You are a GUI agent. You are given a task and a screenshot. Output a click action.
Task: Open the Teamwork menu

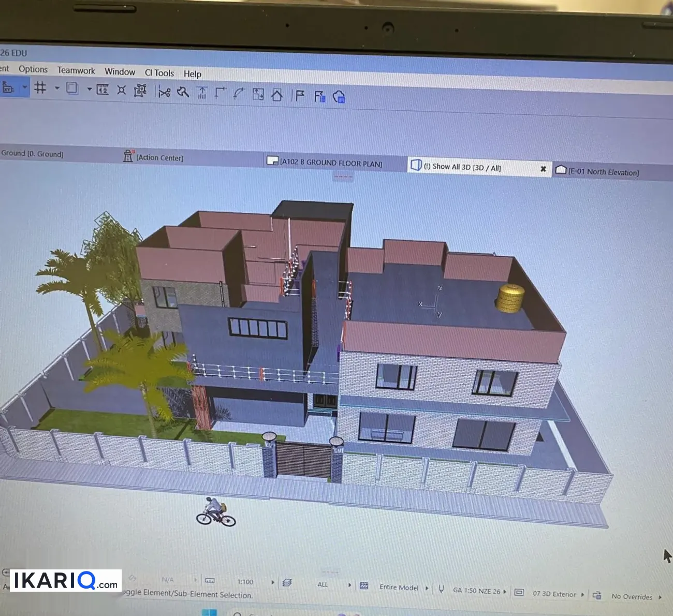pyautogui.click(x=76, y=70)
